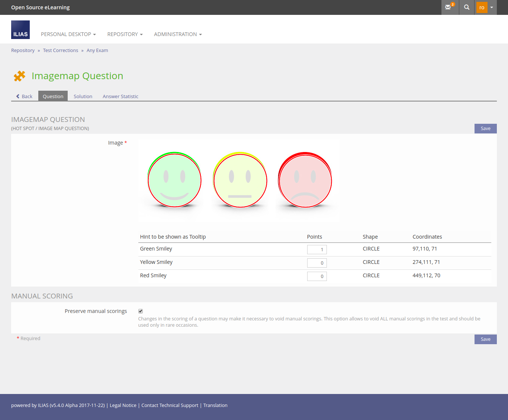Viewport: 508px width, 420px height.
Task: Click the Test Corrections breadcrumb link
Action: [x=61, y=51]
